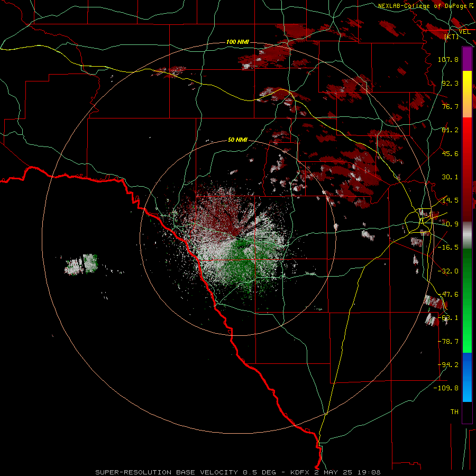Click the -63.1 velocity scale value
The height and width of the screenshot is (476, 476).
tap(448, 318)
